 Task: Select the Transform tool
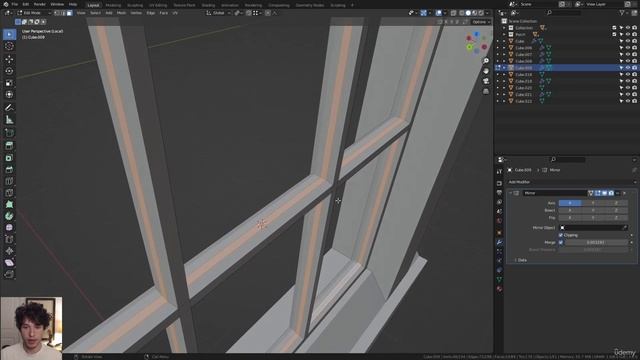(x=9, y=95)
